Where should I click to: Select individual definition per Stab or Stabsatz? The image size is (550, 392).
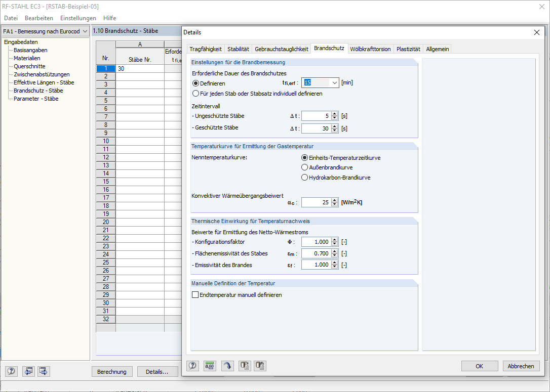(195, 94)
